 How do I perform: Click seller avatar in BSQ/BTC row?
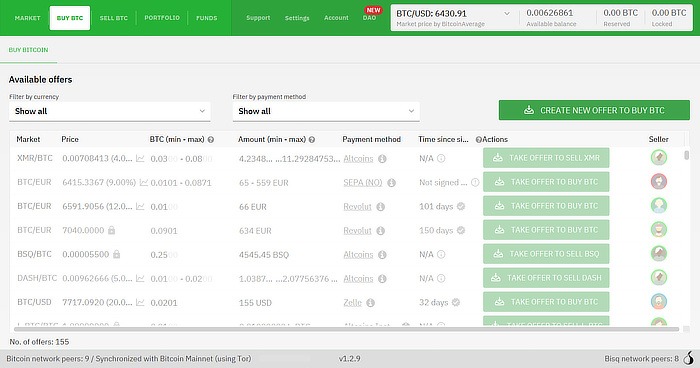point(659,253)
